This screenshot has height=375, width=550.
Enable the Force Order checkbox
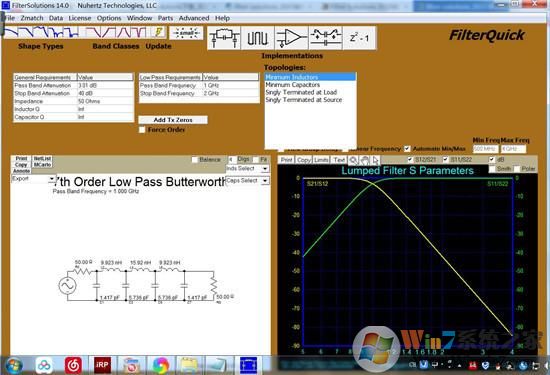[142, 130]
